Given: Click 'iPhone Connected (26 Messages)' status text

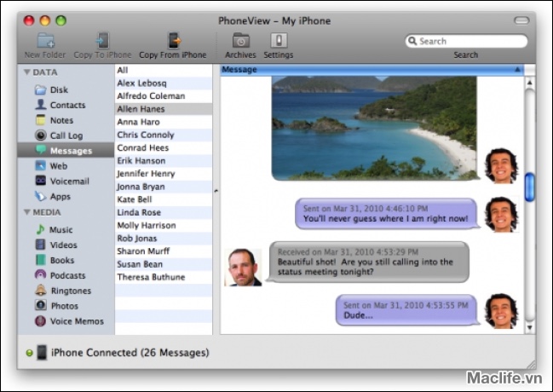Looking at the screenshot, I should pyautogui.click(x=130, y=353).
